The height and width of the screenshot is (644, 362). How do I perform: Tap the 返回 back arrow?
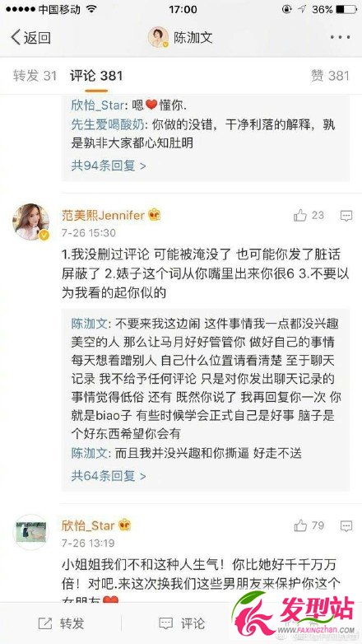coord(16,37)
